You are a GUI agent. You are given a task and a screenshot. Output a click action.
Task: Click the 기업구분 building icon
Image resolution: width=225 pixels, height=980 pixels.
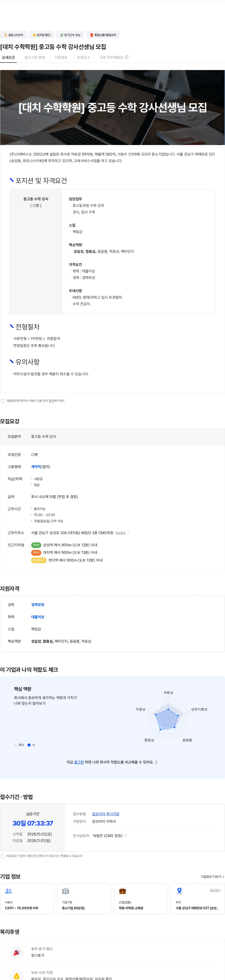(65, 891)
